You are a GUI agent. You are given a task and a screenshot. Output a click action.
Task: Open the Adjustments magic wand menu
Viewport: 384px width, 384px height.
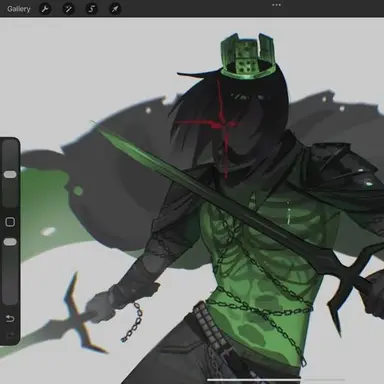pyautogui.click(x=68, y=9)
